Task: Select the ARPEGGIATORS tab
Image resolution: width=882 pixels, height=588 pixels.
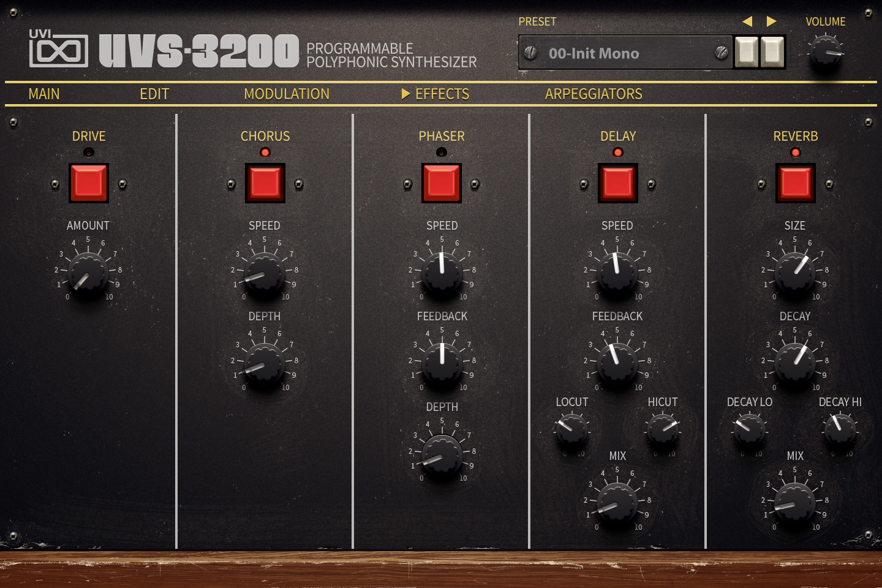Action: 594,94
